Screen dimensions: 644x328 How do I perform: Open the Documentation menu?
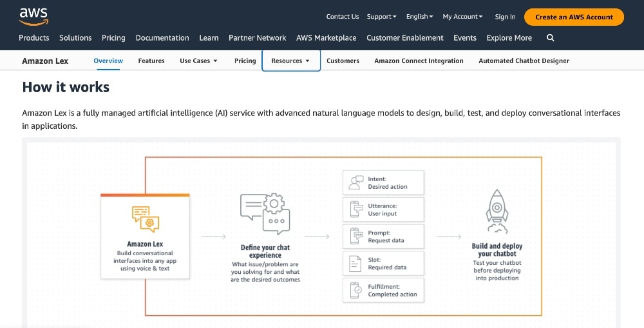(x=162, y=38)
